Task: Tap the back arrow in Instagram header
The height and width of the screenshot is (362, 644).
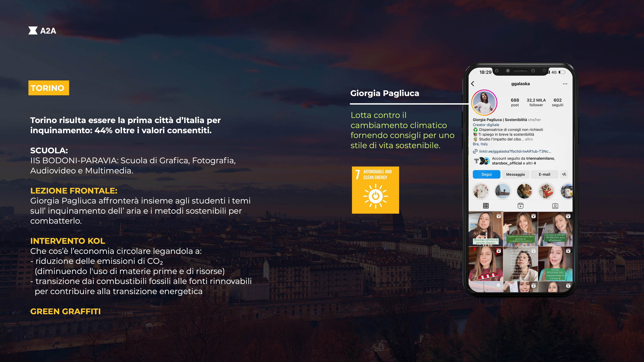Action: point(472,84)
